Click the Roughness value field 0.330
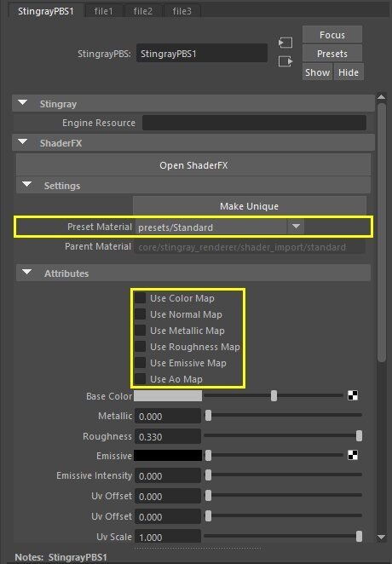392x564 pixels. pyautogui.click(x=168, y=436)
